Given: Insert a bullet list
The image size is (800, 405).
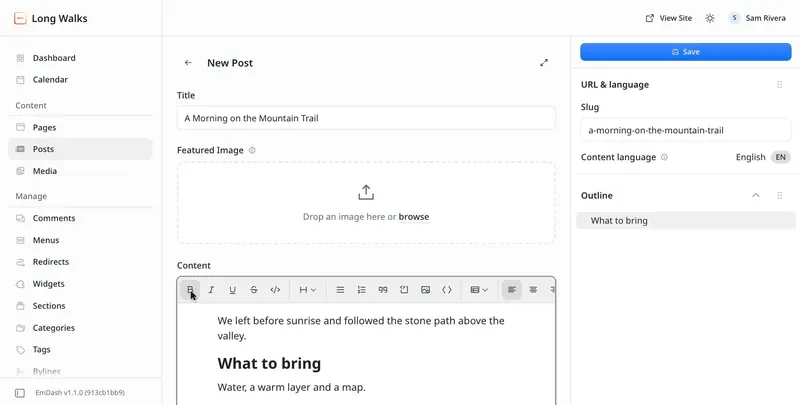Looking at the screenshot, I should (x=340, y=290).
